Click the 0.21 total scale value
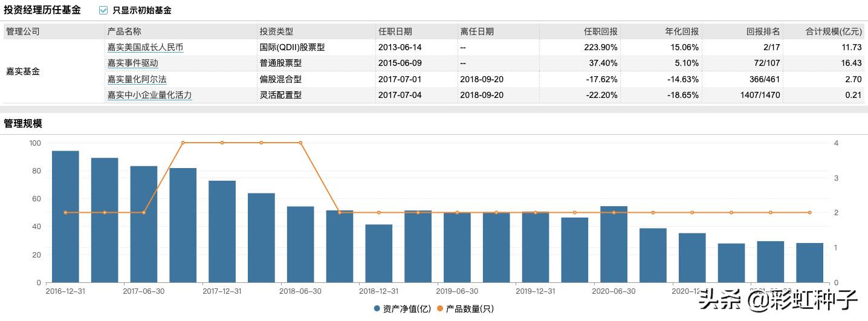 pyautogui.click(x=853, y=95)
